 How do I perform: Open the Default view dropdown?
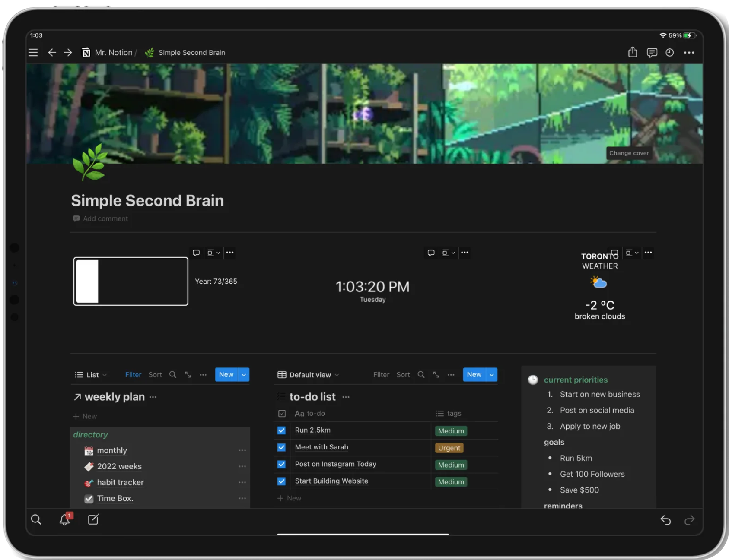pos(309,375)
